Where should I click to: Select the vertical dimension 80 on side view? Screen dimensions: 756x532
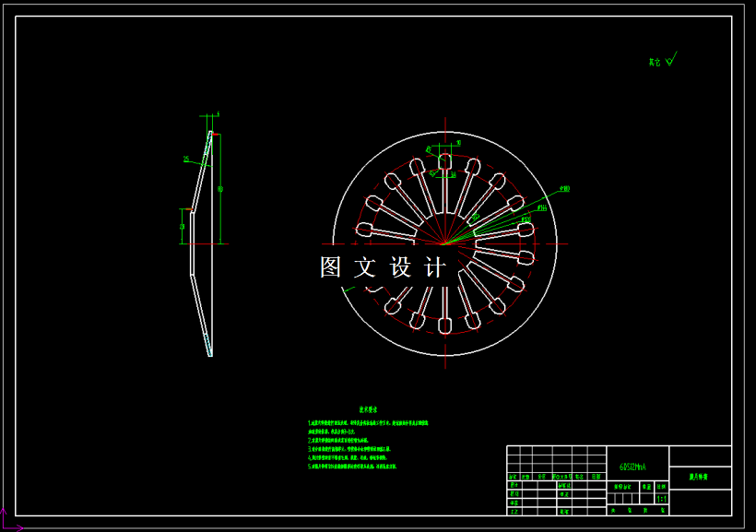click(x=220, y=190)
